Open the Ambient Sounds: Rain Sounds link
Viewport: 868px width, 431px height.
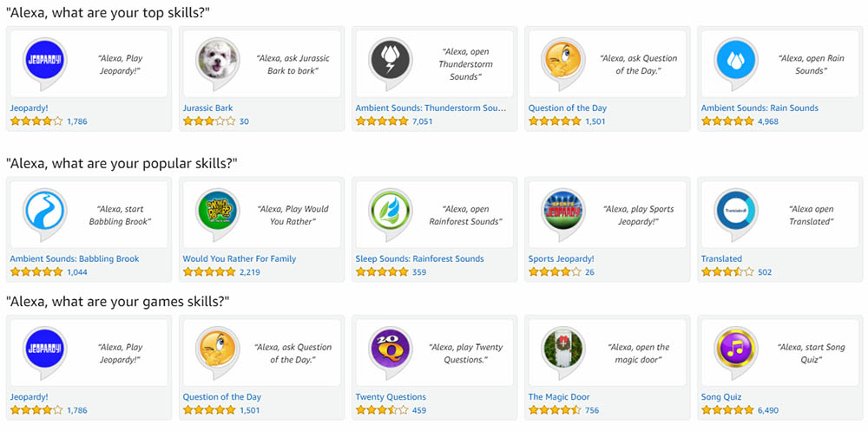759,108
